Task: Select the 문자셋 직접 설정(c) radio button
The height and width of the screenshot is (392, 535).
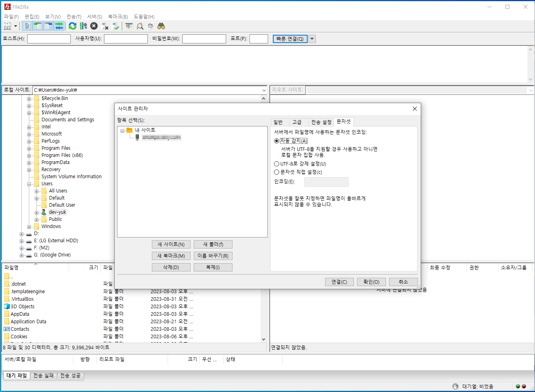Action: (x=276, y=172)
